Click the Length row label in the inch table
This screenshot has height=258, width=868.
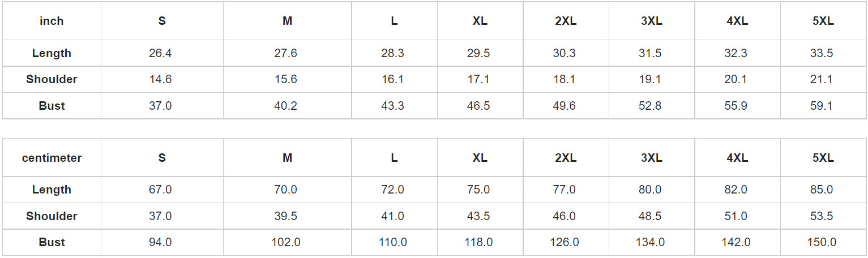point(52,54)
